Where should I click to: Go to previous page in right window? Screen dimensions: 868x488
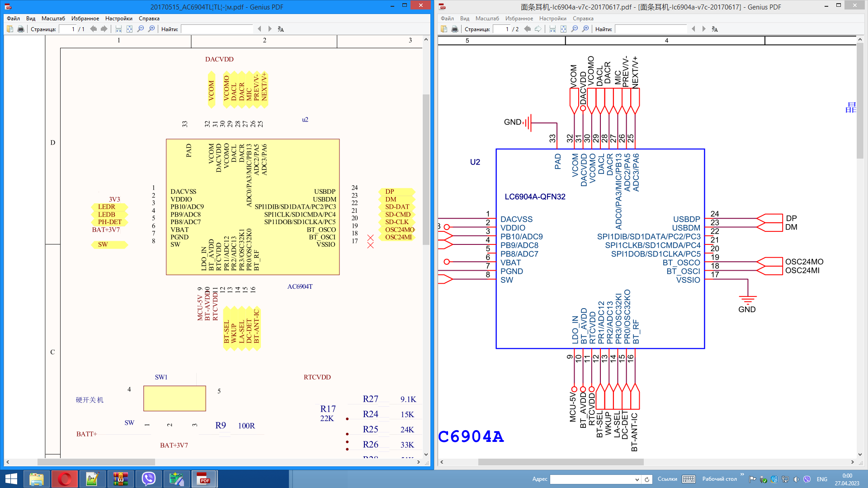point(528,29)
